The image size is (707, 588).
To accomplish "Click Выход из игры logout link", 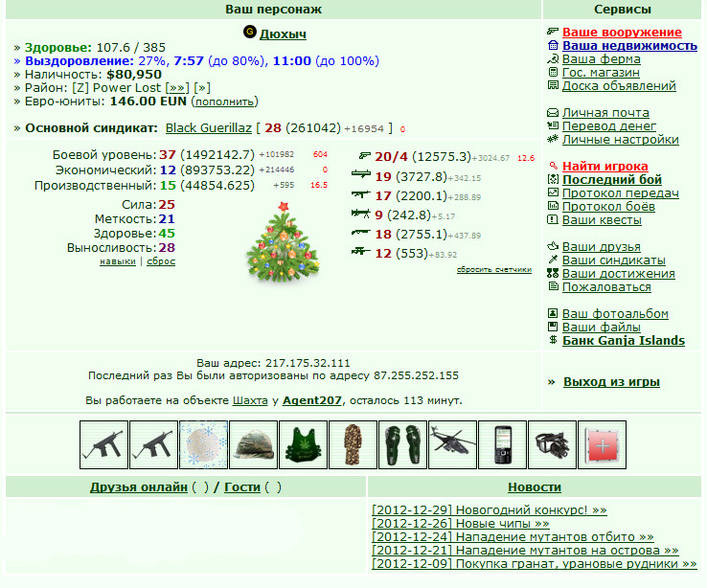I will point(611,382).
